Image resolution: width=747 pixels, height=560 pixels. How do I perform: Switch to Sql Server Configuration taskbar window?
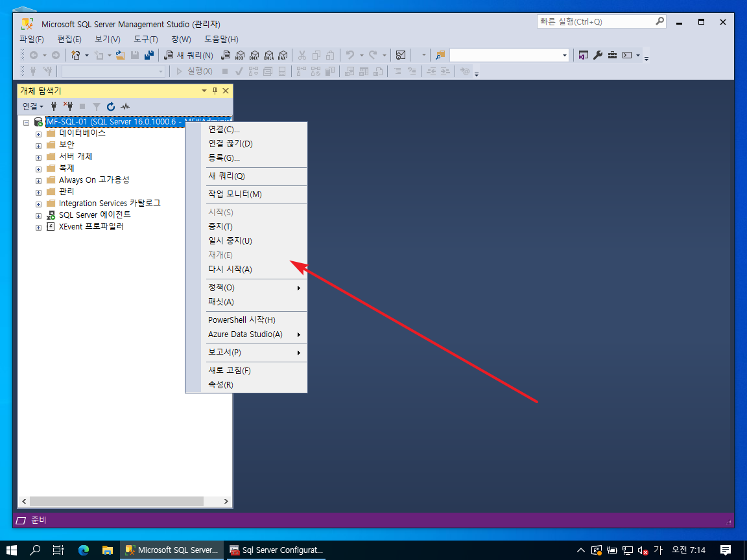pos(277,550)
